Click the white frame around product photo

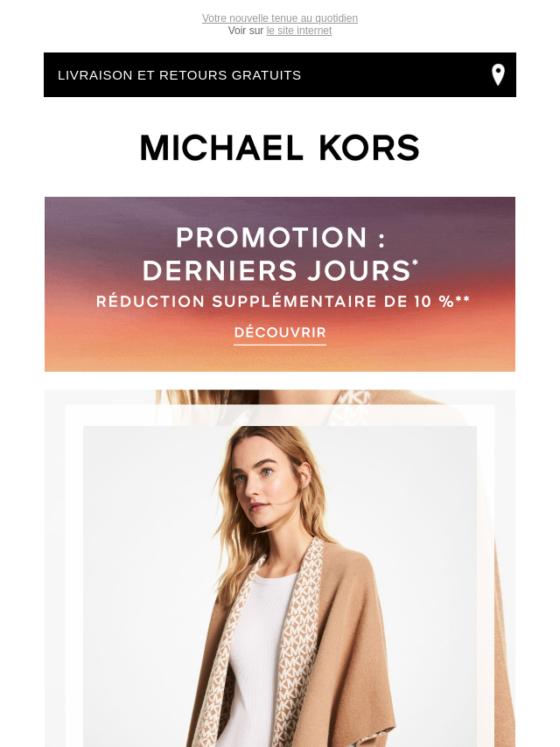(x=74, y=572)
